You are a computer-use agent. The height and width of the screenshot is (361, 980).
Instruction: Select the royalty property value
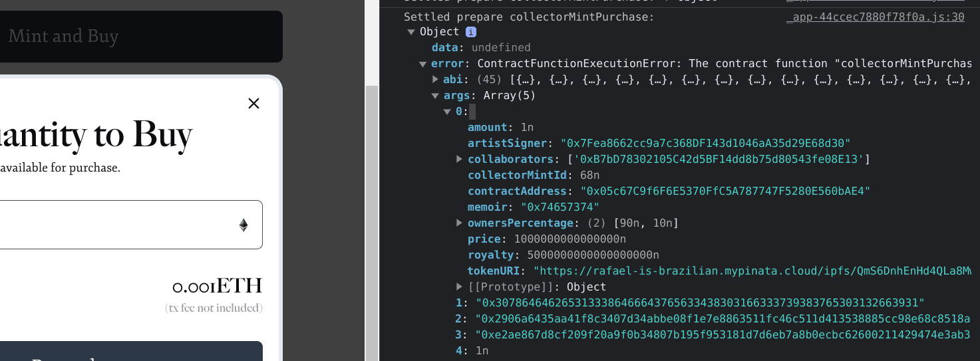[x=593, y=255]
